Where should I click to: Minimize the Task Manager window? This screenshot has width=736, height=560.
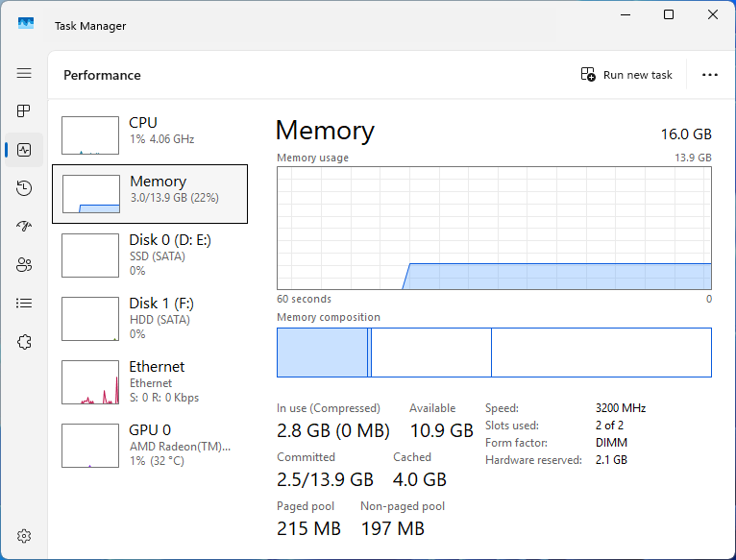tap(626, 14)
